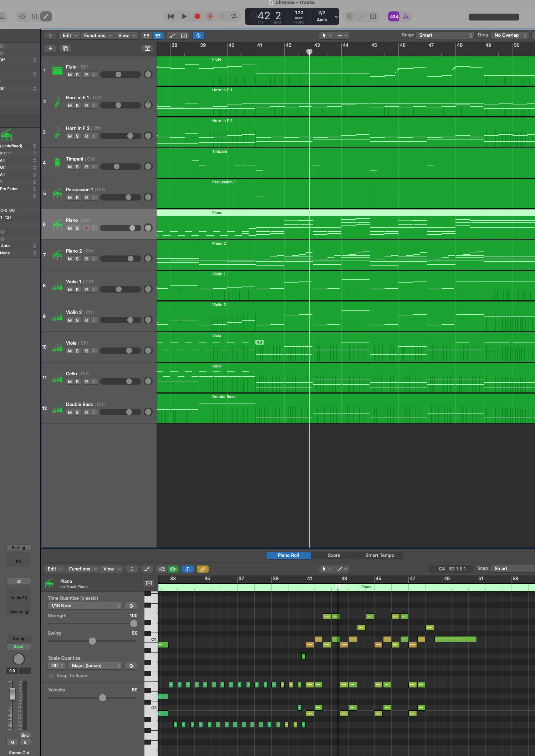Toggle Catch Playhead in Tracks toolbar
This screenshot has width=535, height=756.
(198, 36)
